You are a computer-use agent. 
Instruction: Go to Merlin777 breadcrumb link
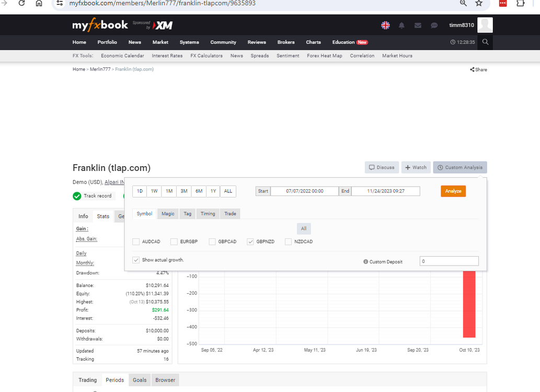(100, 69)
